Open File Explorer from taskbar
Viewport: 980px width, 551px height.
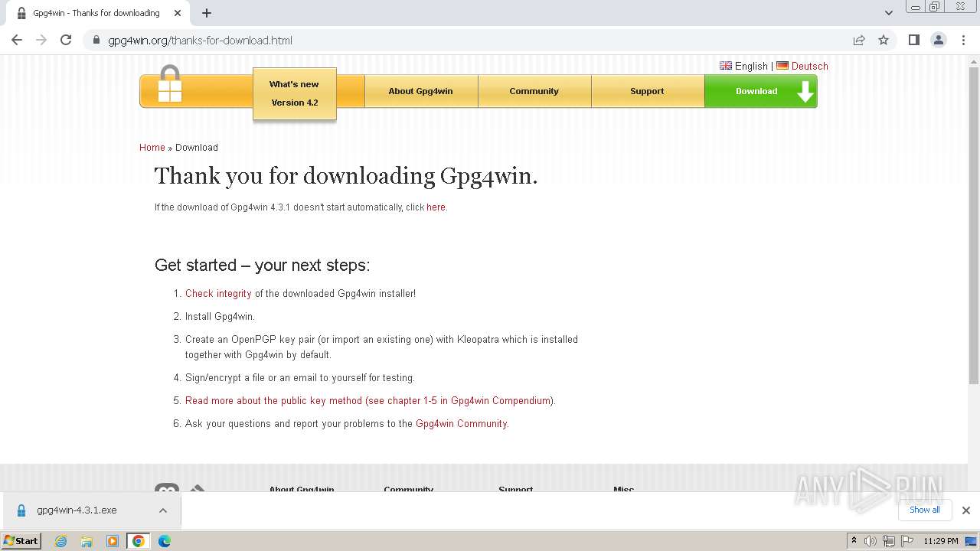[x=87, y=541]
